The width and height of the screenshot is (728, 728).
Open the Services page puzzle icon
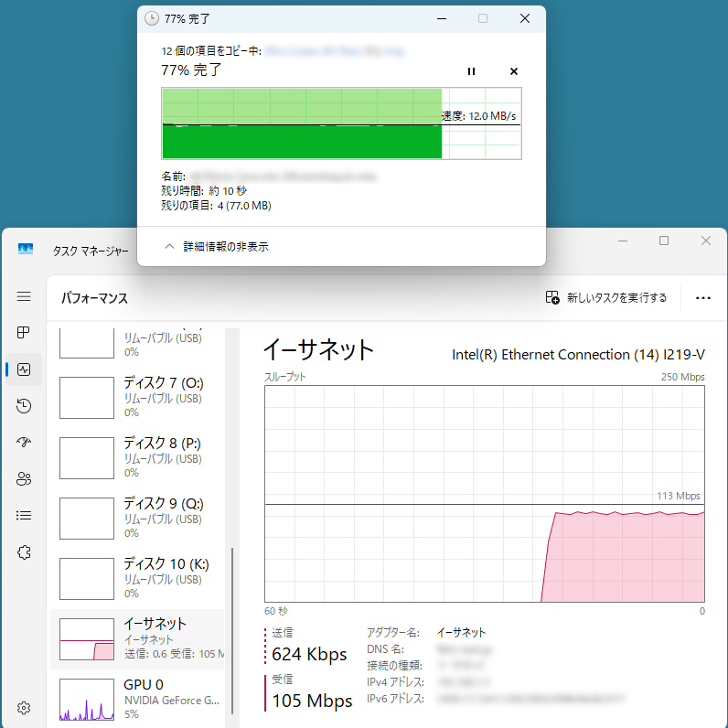25,552
